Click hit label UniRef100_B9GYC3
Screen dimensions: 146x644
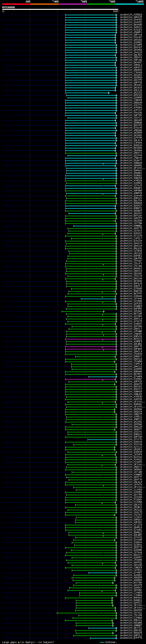(131, 390)
